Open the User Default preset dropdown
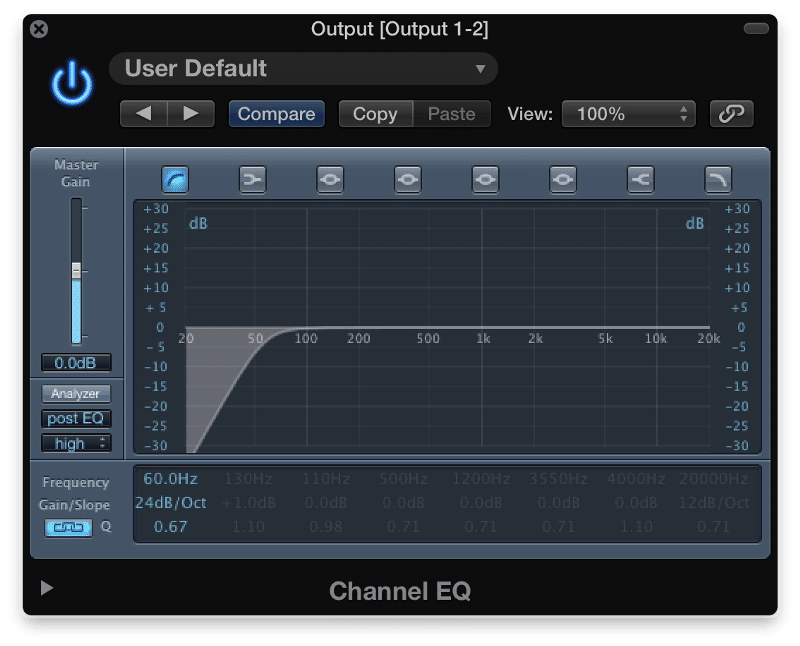 tap(303, 69)
